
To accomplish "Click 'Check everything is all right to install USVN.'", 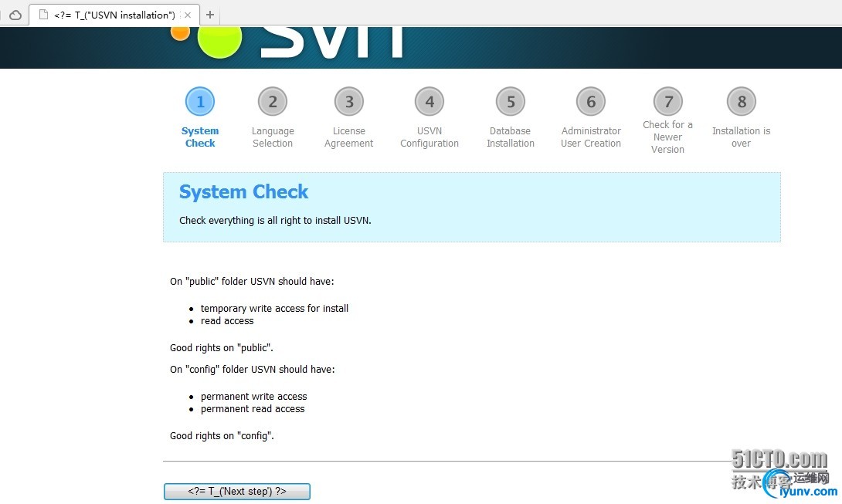I will (x=275, y=221).
